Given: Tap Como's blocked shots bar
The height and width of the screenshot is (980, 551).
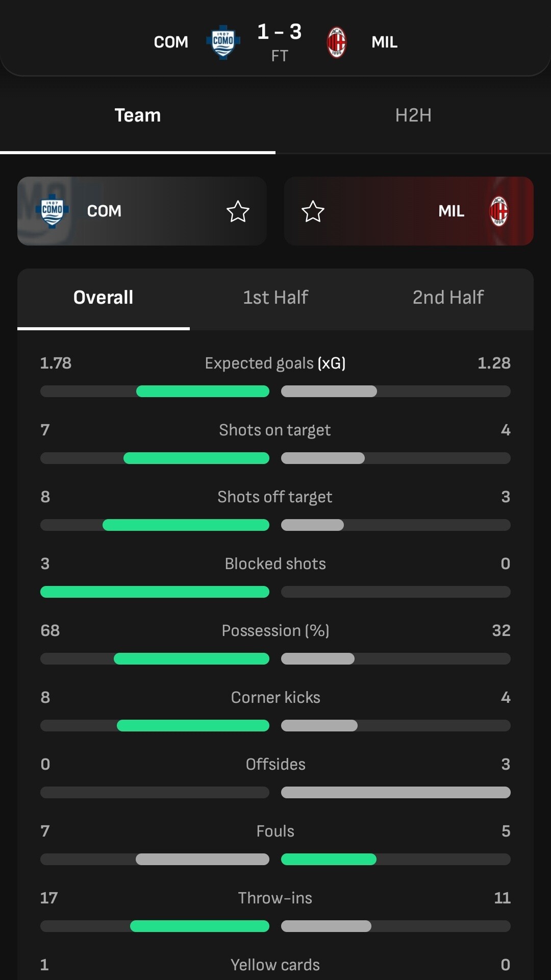Looking at the screenshot, I should coord(155,592).
